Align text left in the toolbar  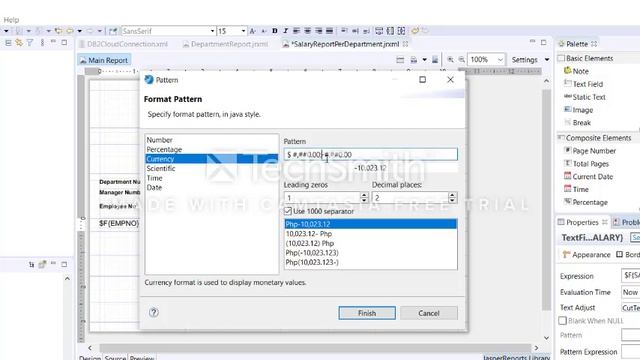[x=296, y=31]
